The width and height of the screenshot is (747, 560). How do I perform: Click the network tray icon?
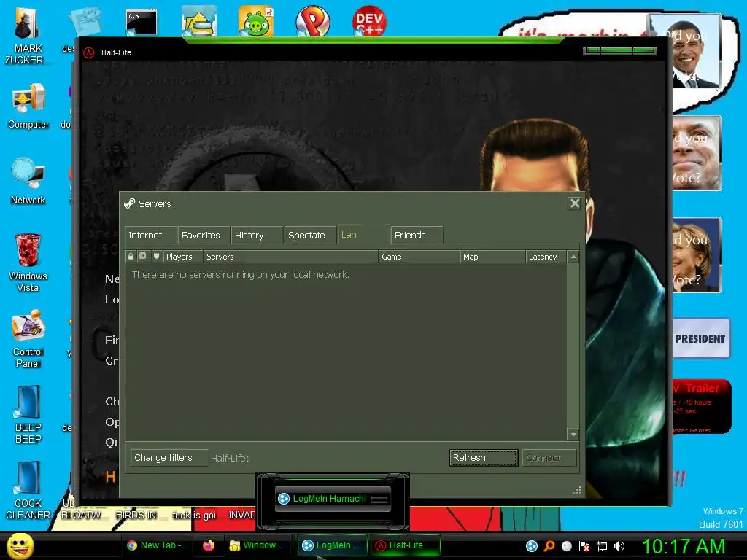pyautogui.click(x=602, y=546)
